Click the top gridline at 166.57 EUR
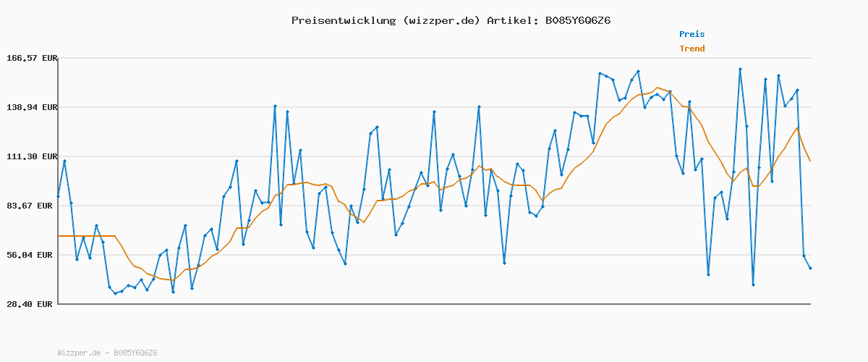The width and height of the screenshot is (868, 362). coord(434,58)
